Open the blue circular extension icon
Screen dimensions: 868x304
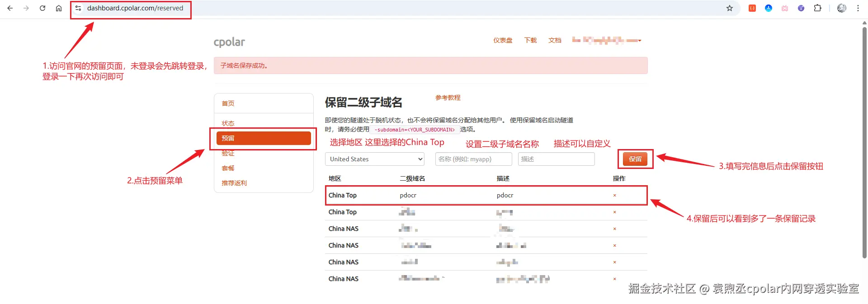pyautogui.click(x=769, y=8)
